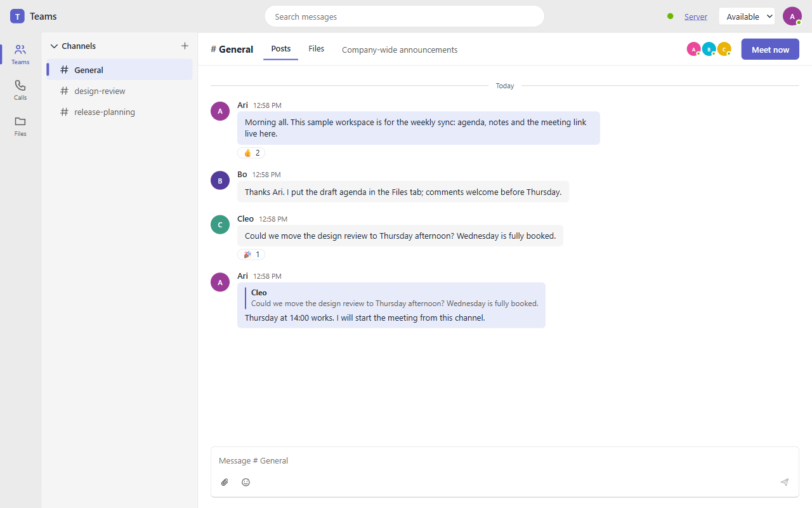This screenshot has width=812, height=508.
Task: Attach a file using the paperclip icon
Action: tap(225, 483)
